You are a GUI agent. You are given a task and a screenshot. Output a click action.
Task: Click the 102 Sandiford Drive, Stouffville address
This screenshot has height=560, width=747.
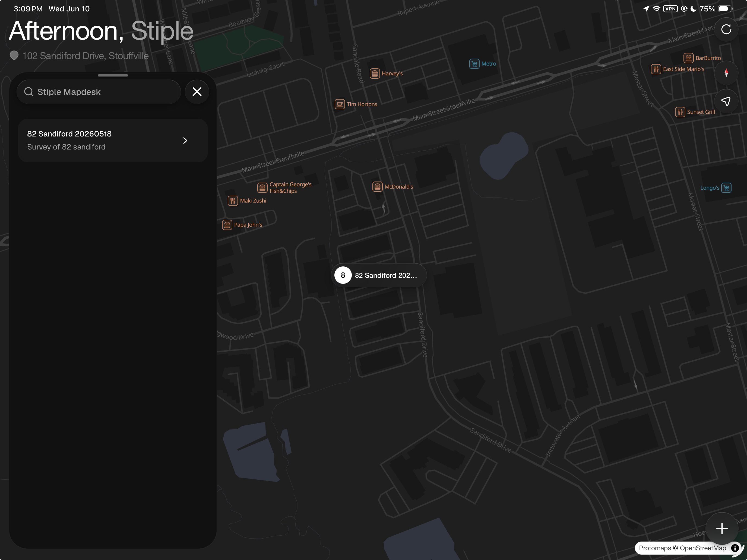[x=86, y=56]
